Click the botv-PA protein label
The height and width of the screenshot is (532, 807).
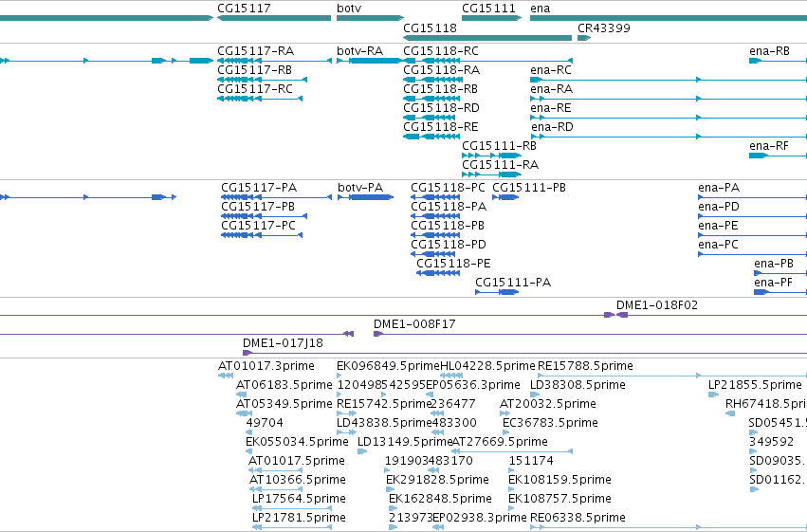pyautogui.click(x=360, y=188)
